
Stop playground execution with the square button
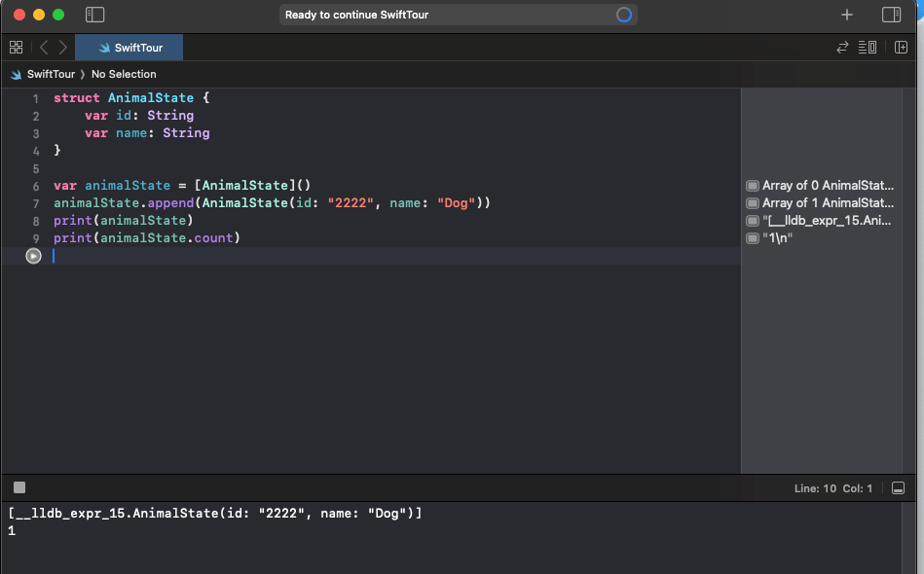click(x=19, y=487)
